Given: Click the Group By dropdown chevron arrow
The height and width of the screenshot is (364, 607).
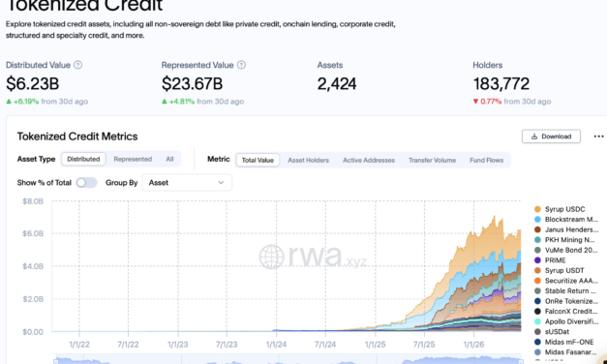Looking at the screenshot, I should pyautogui.click(x=221, y=183).
